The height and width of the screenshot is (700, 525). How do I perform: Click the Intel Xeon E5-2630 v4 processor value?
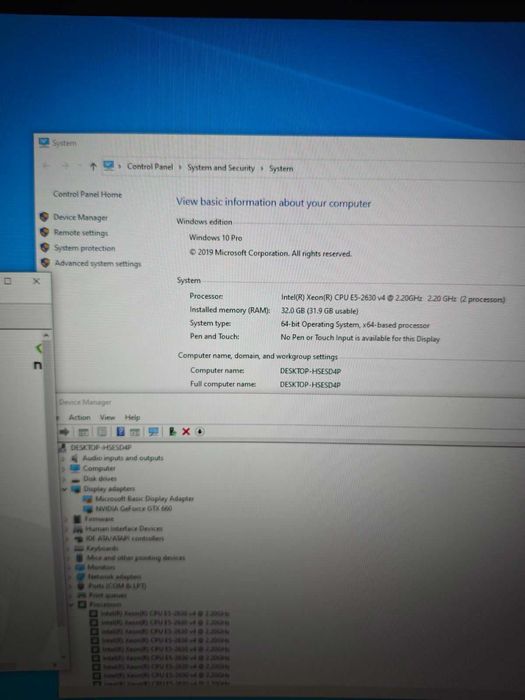point(393,298)
